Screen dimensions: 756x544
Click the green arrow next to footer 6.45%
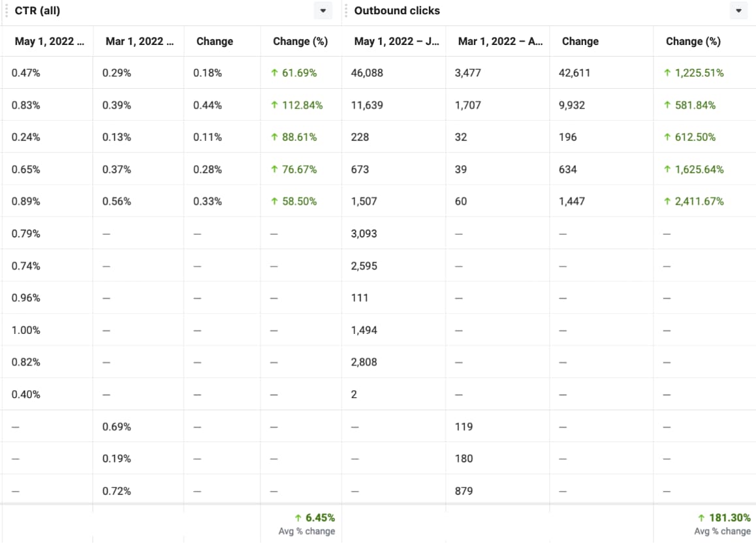pos(298,518)
